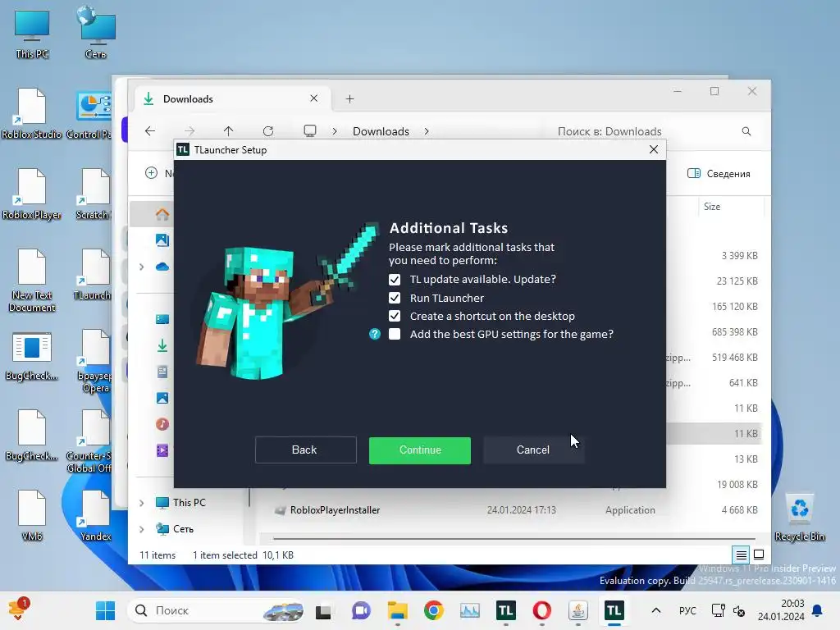The height and width of the screenshot is (630, 840).
Task: Expand the OneDrive tree chevron
Action: click(141, 267)
